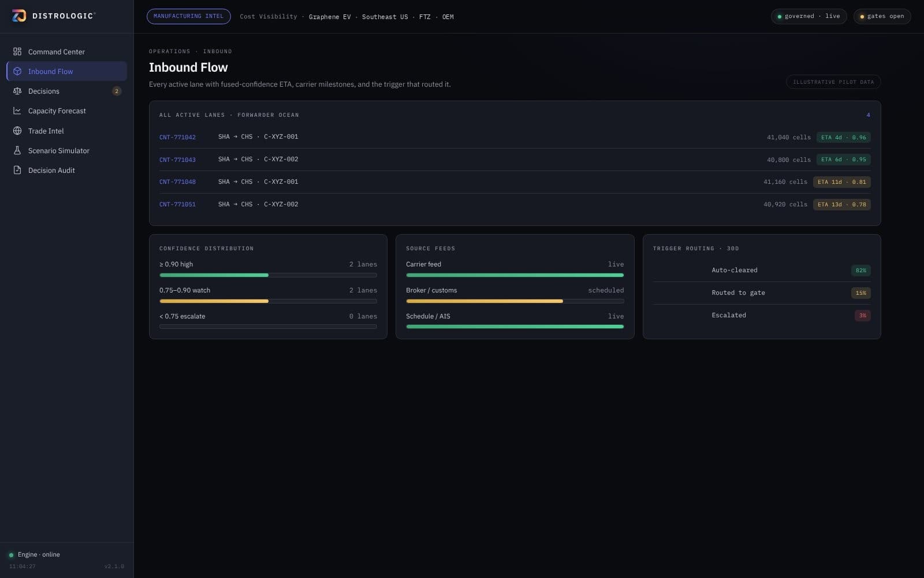Click the Decision Audit document icon
Screen dimensions: 924x578
[x=17, y=170]
